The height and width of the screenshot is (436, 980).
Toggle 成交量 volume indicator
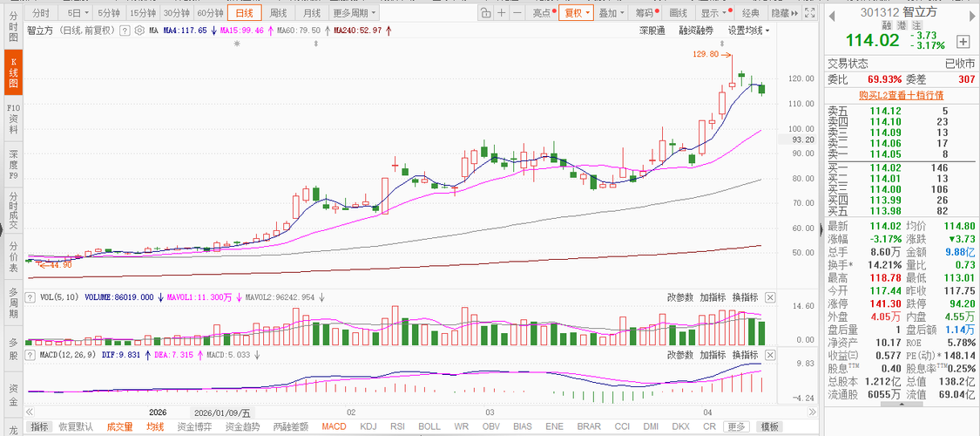(x=119, y=426)
